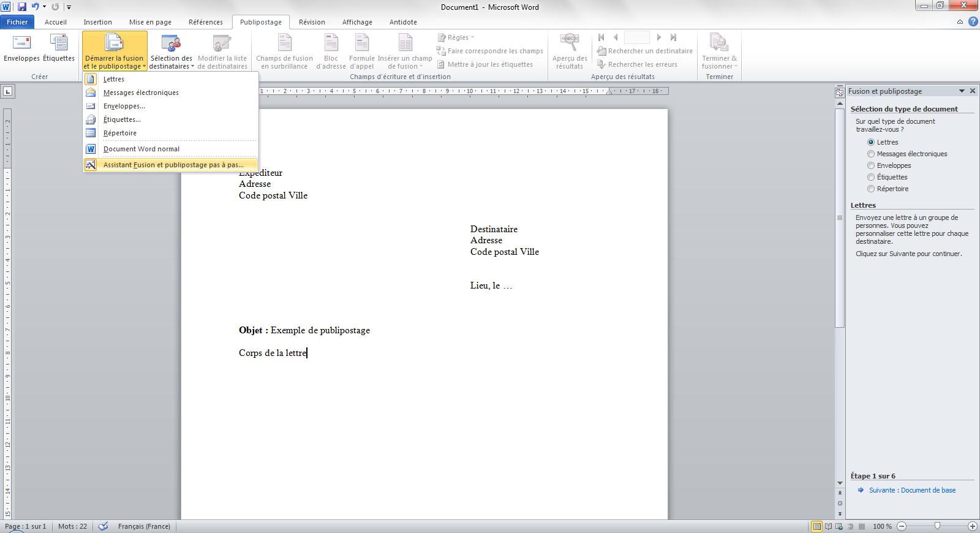980x533 pixels.
Task: Click Français (France) language status
Action: coord(144,526)
